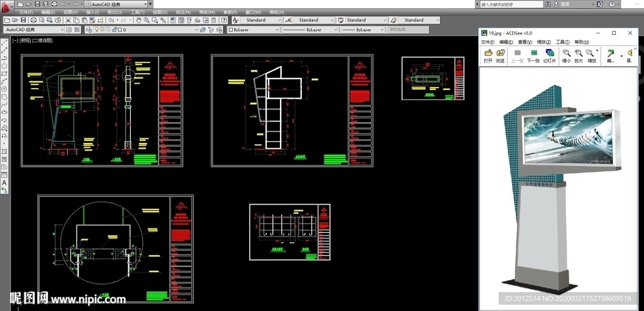Image resolution: width=644 pixels, height=311 pixels.
Task: Activate Zoom Realtime magnifier icon
Action: (x=147, y=20)
